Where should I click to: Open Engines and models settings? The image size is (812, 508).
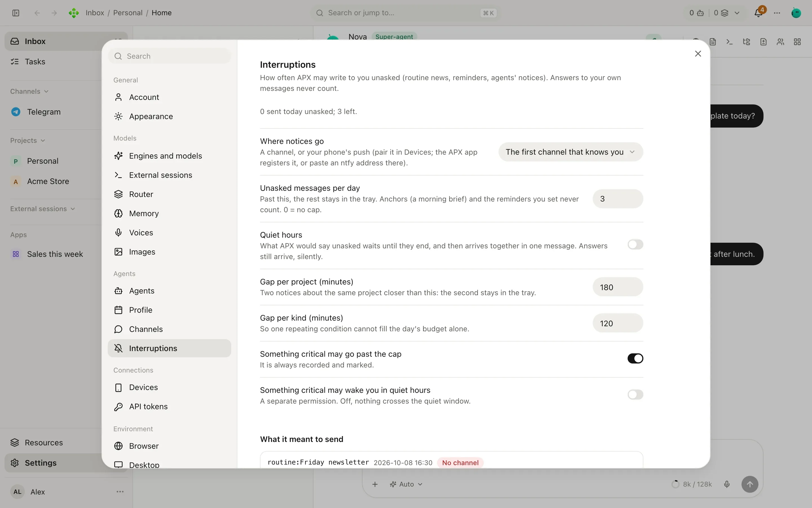169,156
